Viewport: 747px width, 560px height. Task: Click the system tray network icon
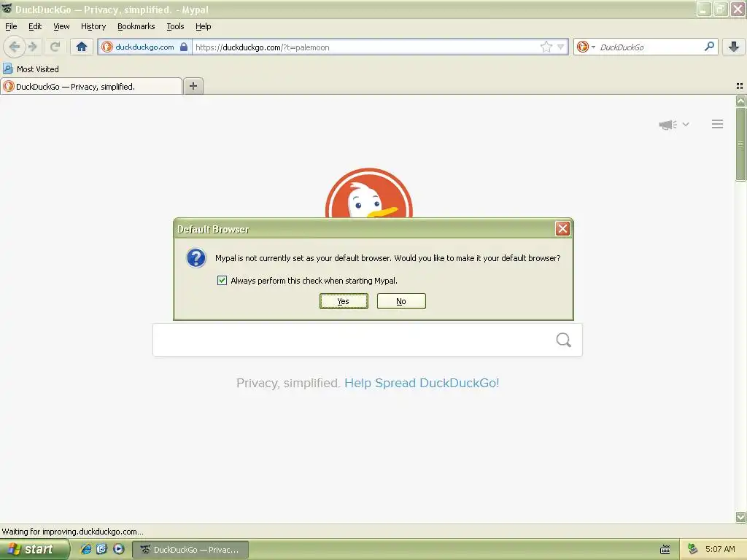click(693, 549)
